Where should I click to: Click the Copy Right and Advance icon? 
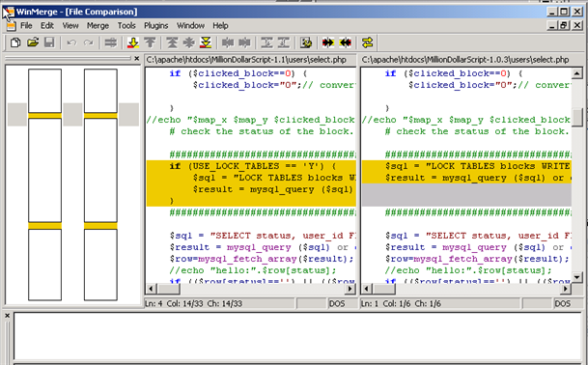266,42
